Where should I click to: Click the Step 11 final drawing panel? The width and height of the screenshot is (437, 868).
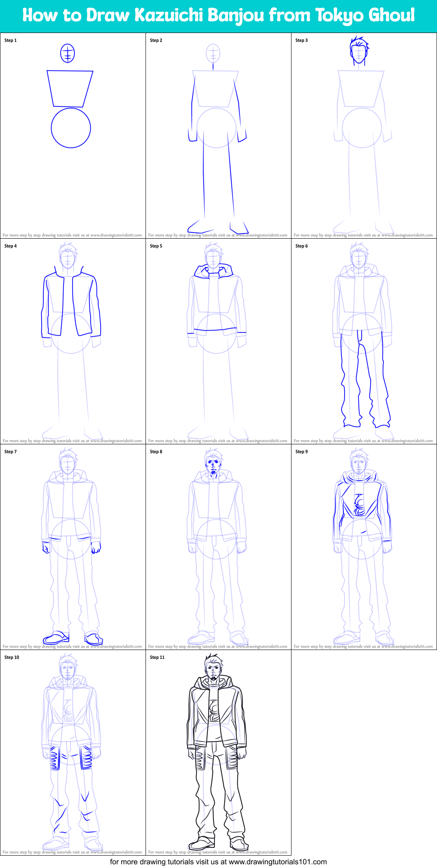click(x=218, y=753)
